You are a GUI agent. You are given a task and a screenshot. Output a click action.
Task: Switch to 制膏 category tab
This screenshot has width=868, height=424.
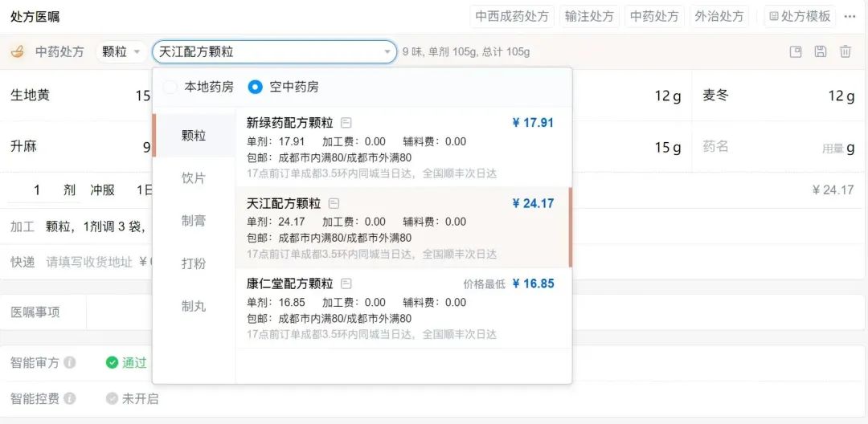coord(194,221)
